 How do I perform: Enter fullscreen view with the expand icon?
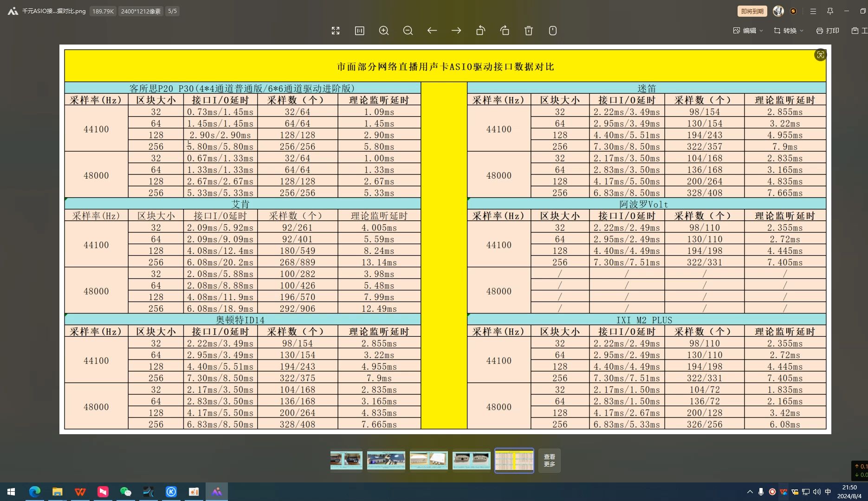pyautogui.click(x=336, y=31)
